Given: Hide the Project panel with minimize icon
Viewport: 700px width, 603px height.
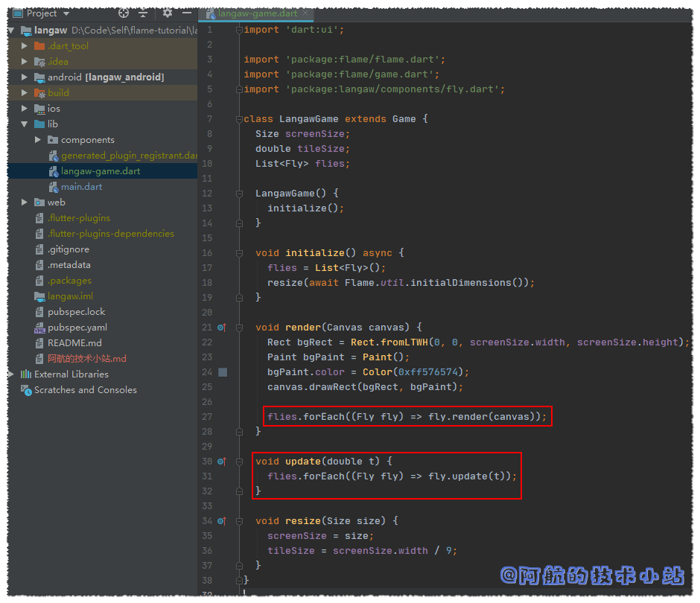Looking at the screenshot, I should point(186,13).
